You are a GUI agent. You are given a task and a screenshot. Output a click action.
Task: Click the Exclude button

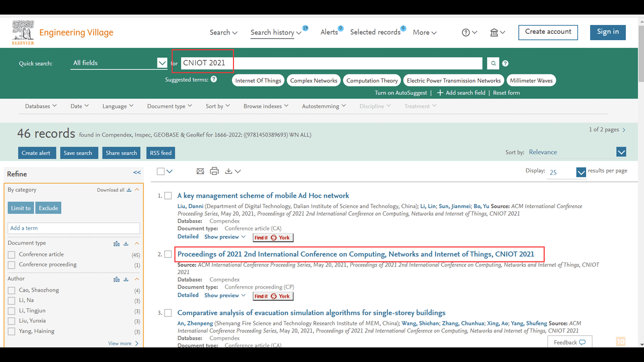click(x=49, y=208)
